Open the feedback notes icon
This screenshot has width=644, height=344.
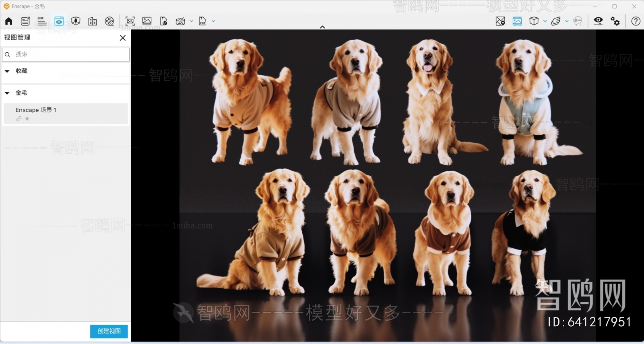click(25, 21)
